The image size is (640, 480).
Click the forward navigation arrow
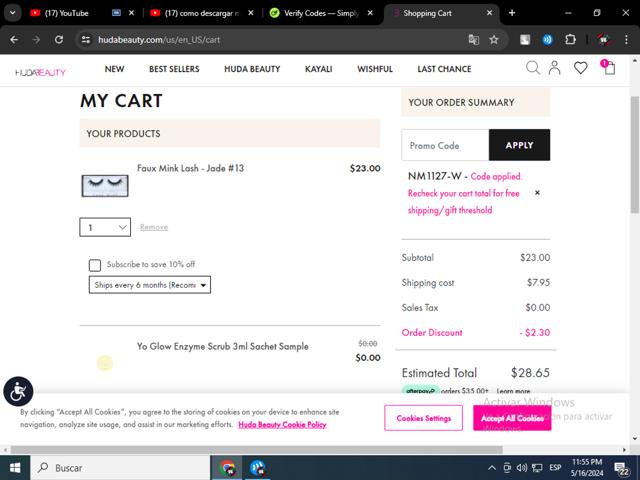[36, 40]
